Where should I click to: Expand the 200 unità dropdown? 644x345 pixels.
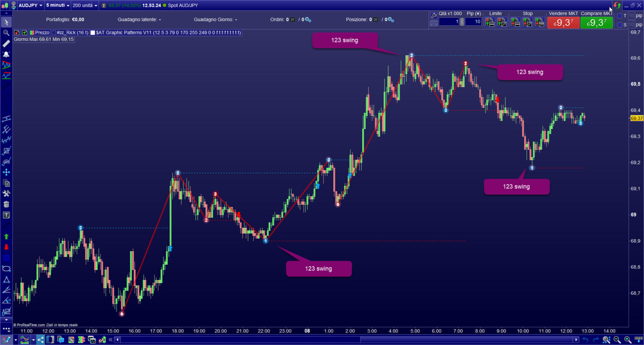click(x=86, y=5)
